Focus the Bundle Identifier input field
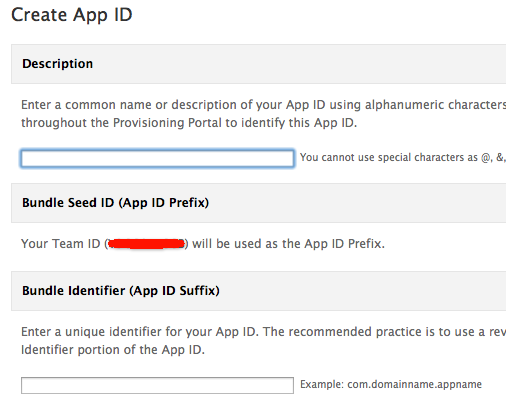The height and width of the screenshot is (410, 506). tap(157, 385)
